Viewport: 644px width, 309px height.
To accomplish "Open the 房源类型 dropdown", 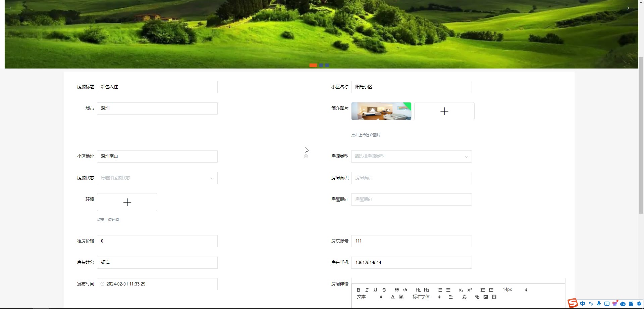I will tap(411, 157).
